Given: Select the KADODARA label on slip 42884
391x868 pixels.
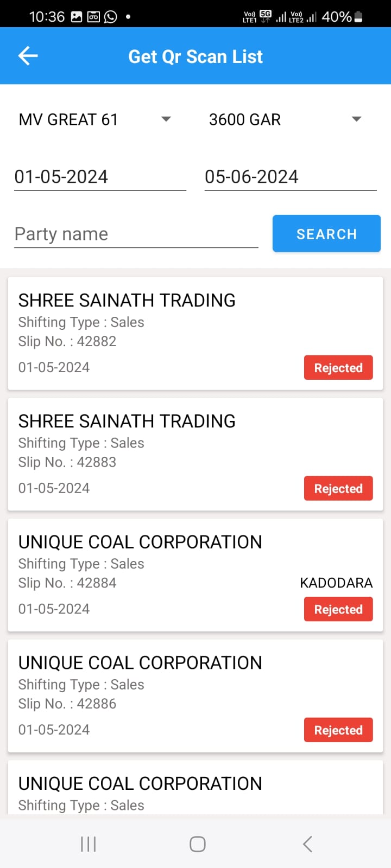Looking at the screenshot, I should pyautogui.click(x=336, y=583).
